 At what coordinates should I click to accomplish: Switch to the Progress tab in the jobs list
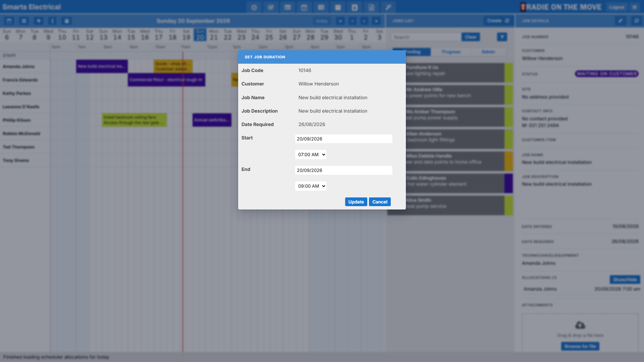point(451,52)
